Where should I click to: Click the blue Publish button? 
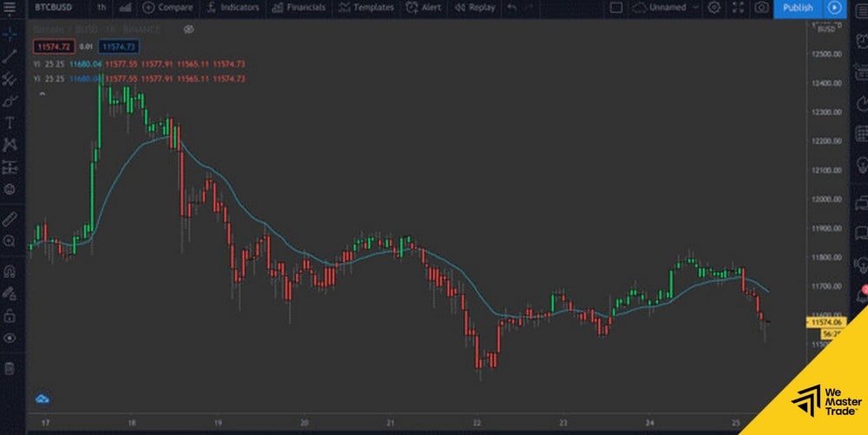coord(797,8)
